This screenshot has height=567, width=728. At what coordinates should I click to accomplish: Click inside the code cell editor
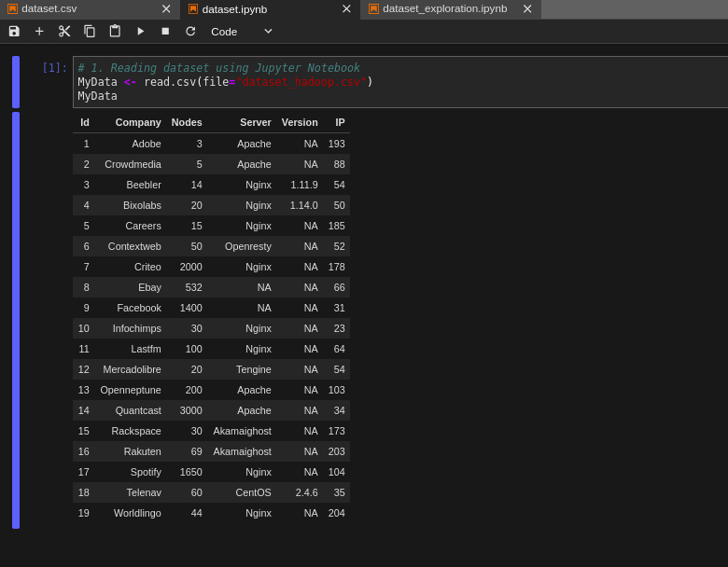tap(400, 82)
